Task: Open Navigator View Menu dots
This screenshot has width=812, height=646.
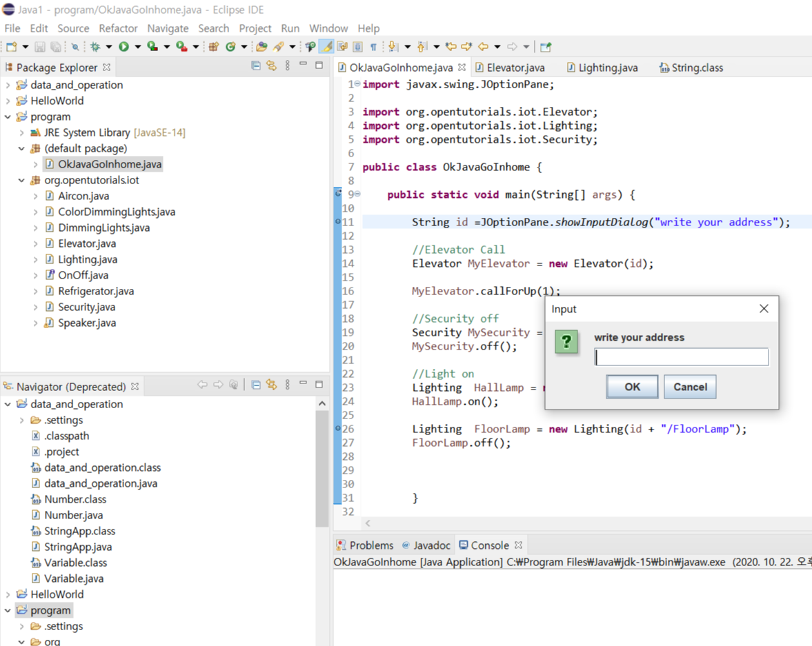Action: pyautogui.click(x=288, y=385)
